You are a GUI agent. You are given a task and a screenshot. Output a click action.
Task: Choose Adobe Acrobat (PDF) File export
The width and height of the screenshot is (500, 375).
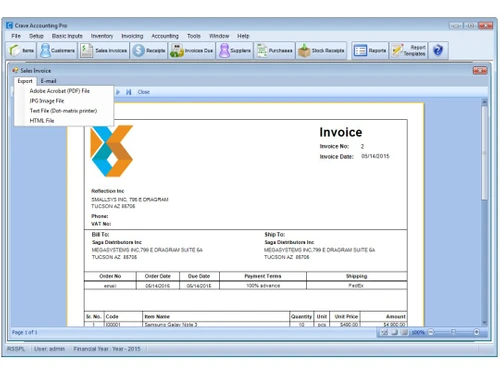(64, 91)
